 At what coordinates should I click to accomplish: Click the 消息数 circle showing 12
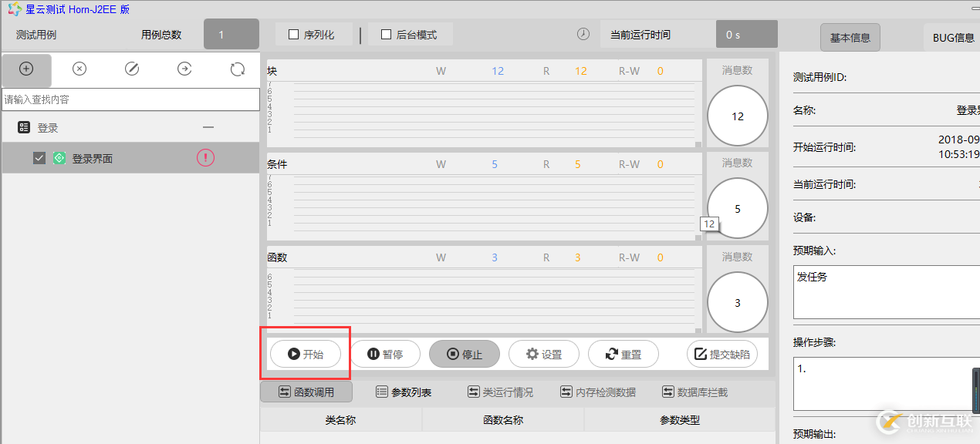pyautogui.click(x=737, y=116)
